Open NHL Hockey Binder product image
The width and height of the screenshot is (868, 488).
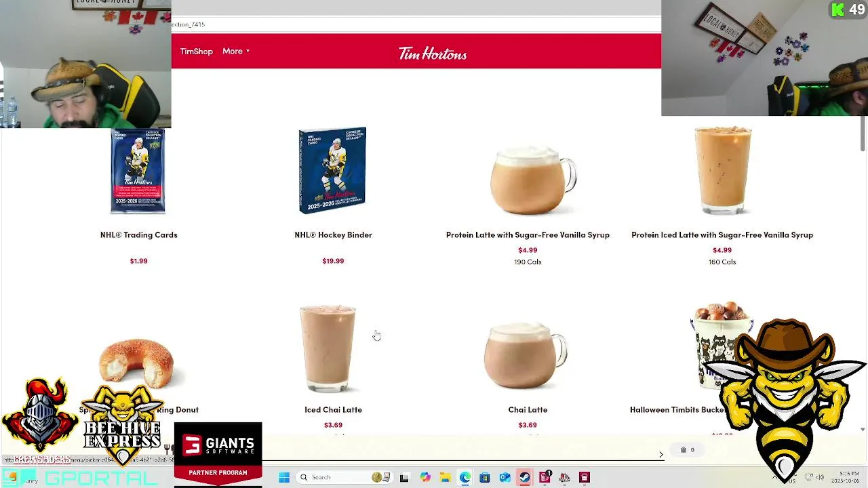(x=332, y=171)
